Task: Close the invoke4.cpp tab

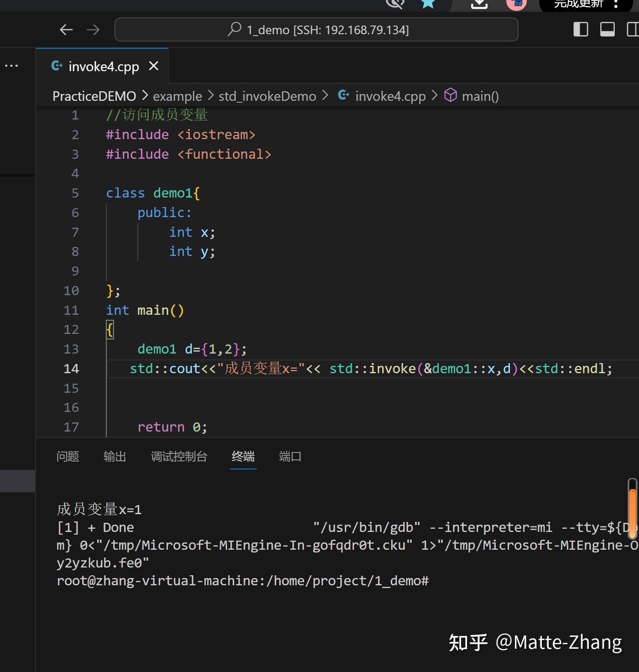Action: point(153,66)
